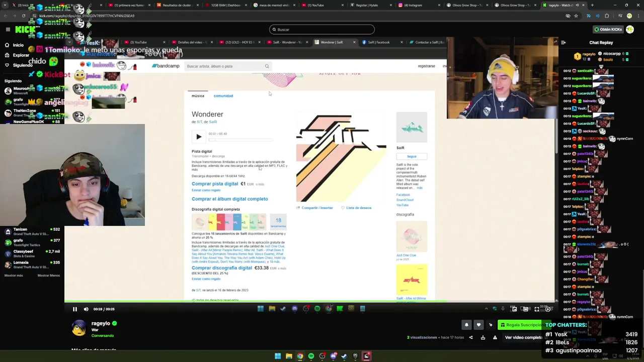Open Classybeef channel in sidebar
644x362 pixels.
(31, 253)
